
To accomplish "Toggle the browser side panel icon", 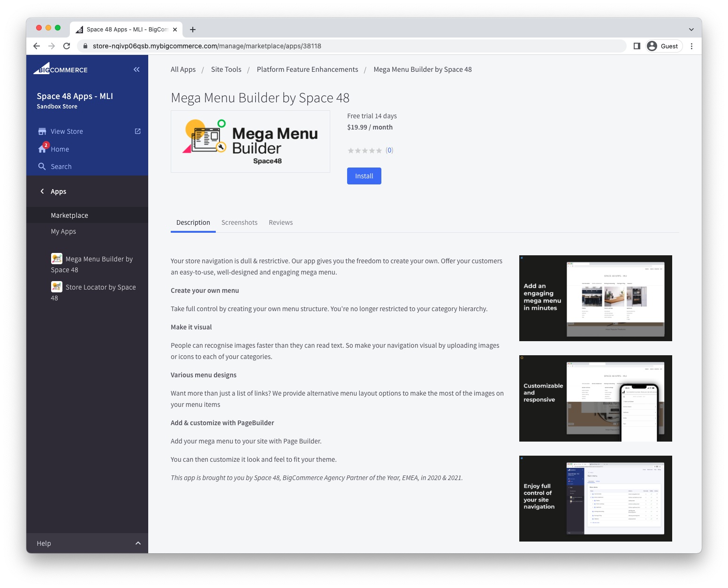I will click(x=637, y=46).
